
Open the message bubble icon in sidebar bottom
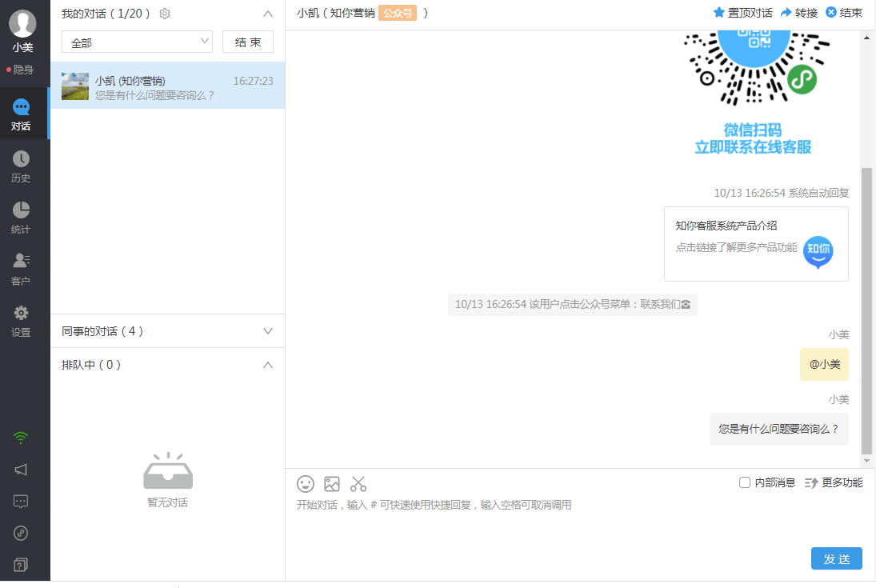(21, 502)
